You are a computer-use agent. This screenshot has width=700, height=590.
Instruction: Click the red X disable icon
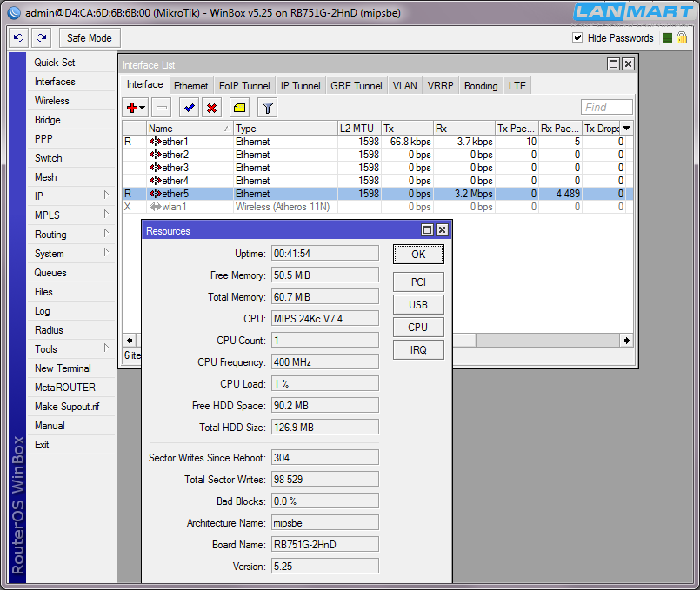click(x=210, y=108)
